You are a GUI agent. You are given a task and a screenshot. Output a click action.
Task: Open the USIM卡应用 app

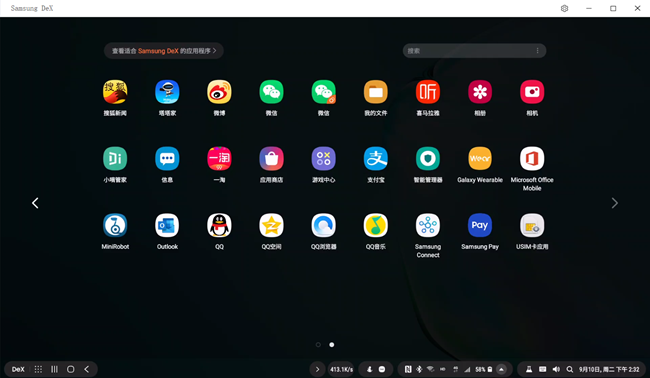tap(532, 225)
